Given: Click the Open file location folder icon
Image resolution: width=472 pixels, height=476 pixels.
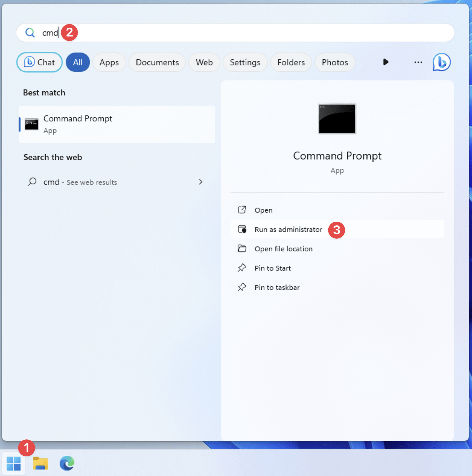Looking at the screenshot, I should click(x=242, y=249).
